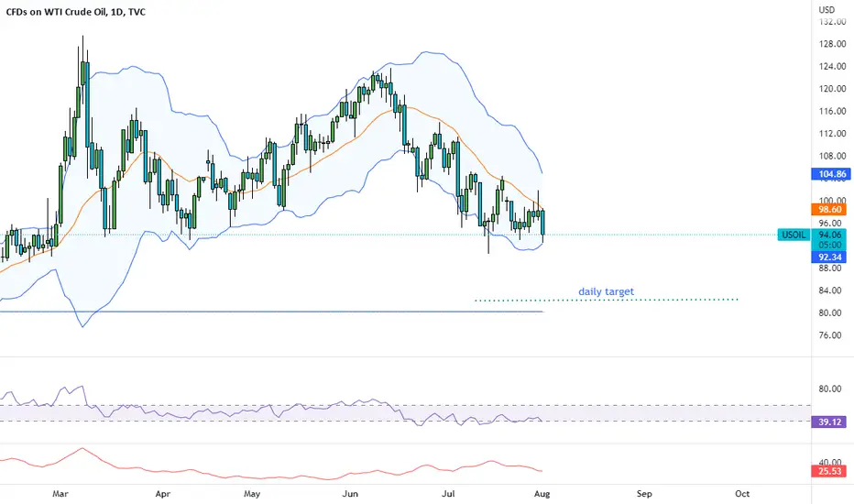Click the Apr label on time axis
854x504 pixels.
point(162,494)
